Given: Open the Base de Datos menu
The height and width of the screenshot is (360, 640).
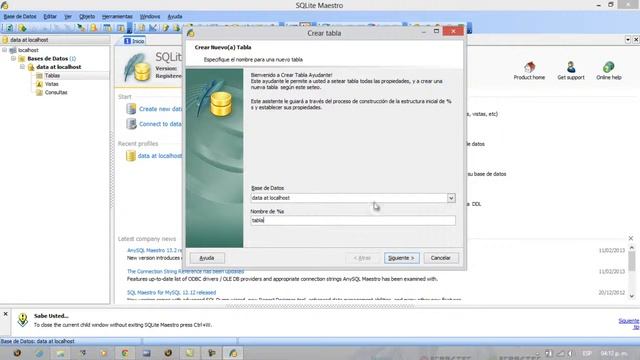Looking at the screenshot, I should [x=20, y=16].
